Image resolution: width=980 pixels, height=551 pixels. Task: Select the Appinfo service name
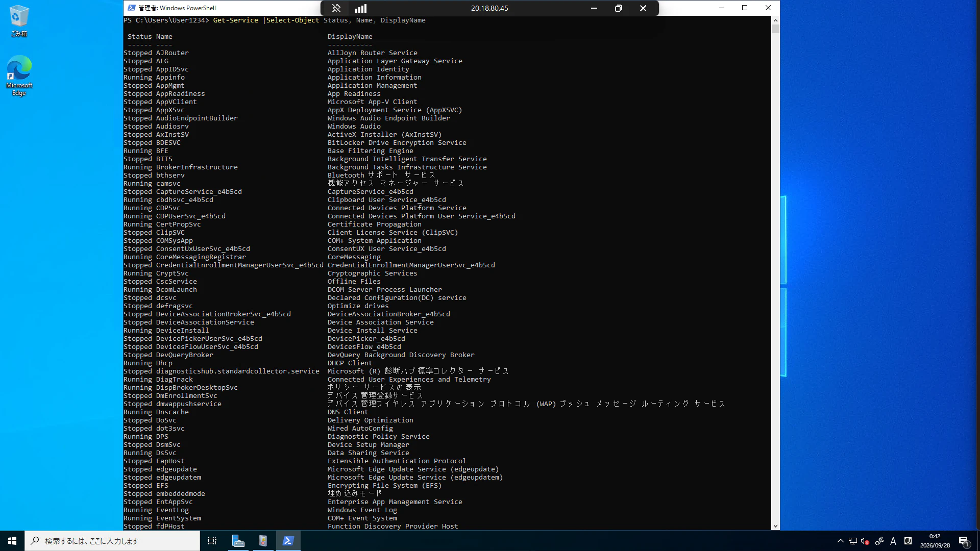pos(170,77)
